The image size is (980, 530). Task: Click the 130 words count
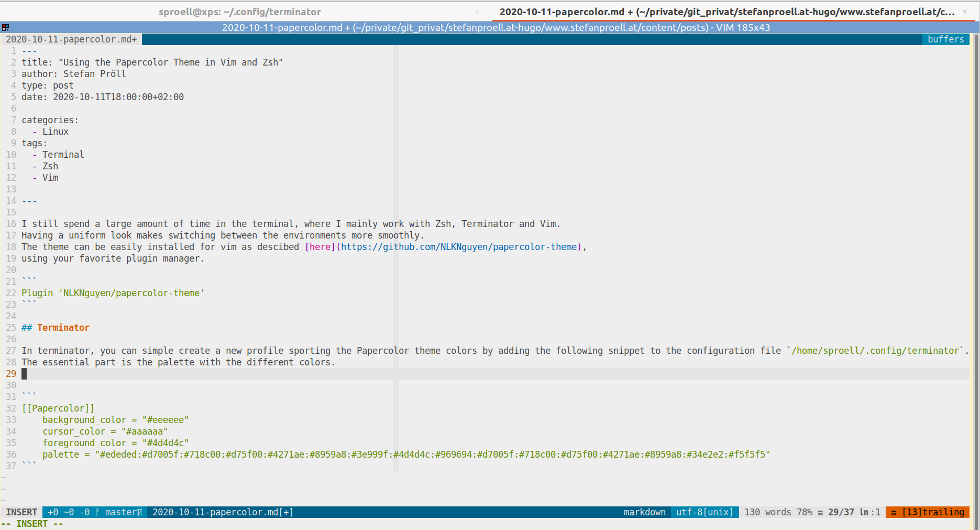coord(768,512)
